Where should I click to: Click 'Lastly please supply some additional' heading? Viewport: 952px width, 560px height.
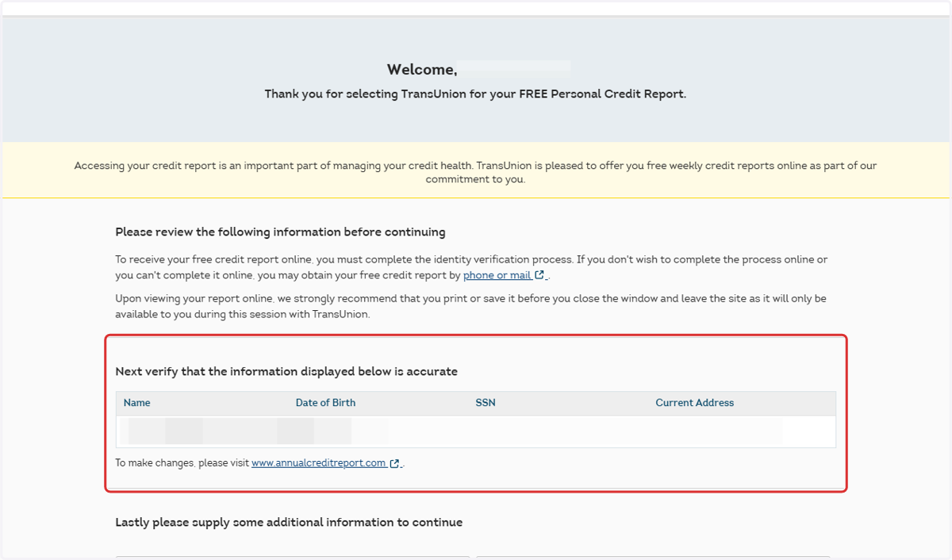point(289,523)
